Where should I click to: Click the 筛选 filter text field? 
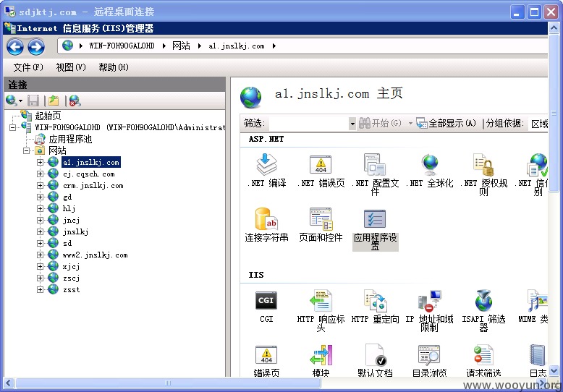[308, 124]
